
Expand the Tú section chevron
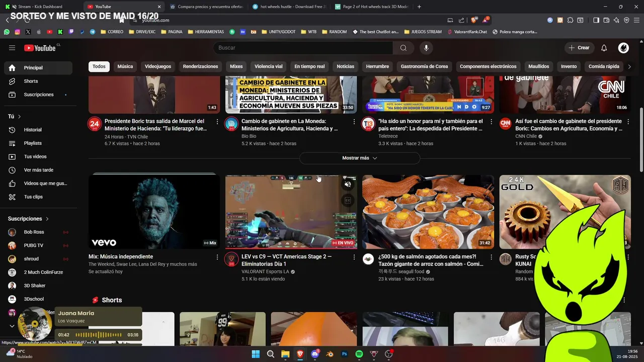(19, 117)
